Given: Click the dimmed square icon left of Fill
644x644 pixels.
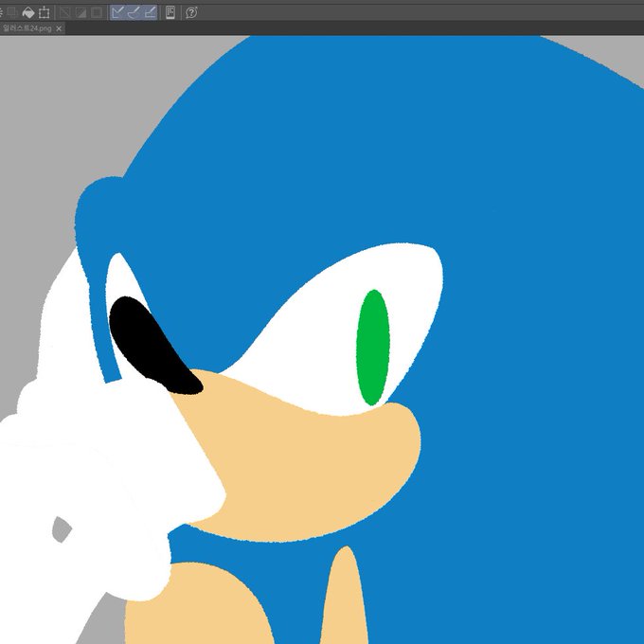Looking at the screenshot, I should click(x=11, y=12).
